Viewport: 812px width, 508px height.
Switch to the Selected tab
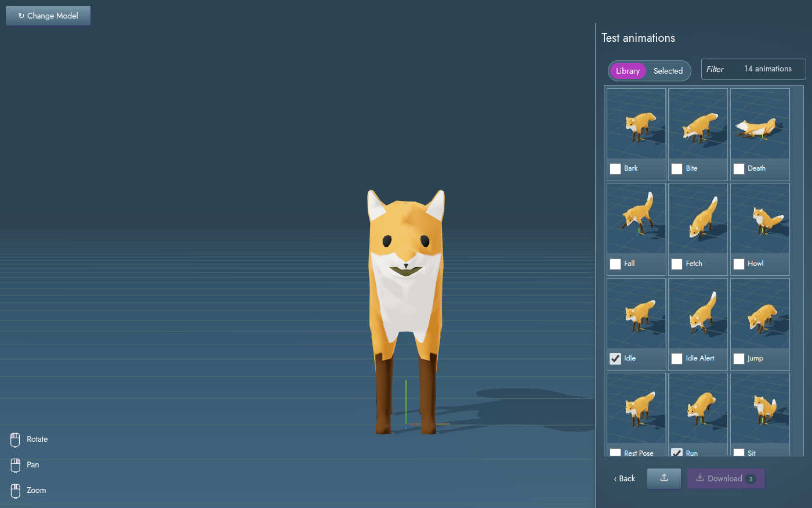(x=668, y=71)
